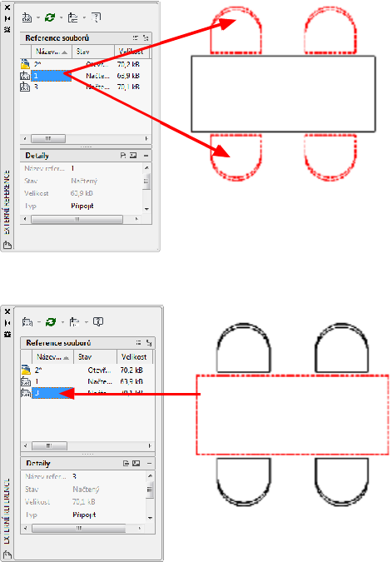
Task: Switch to list view in palette showing reference 1 details
Action: point(136,37)
